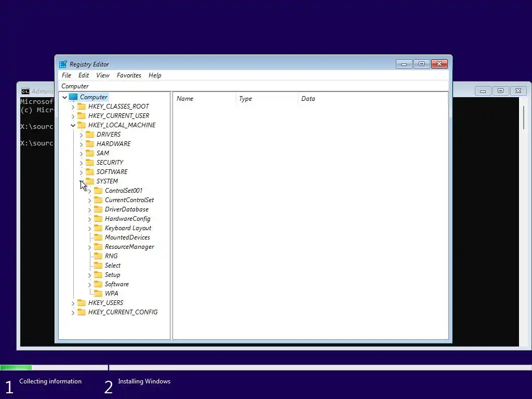Click the setup progress bar

tap(266, 367)
